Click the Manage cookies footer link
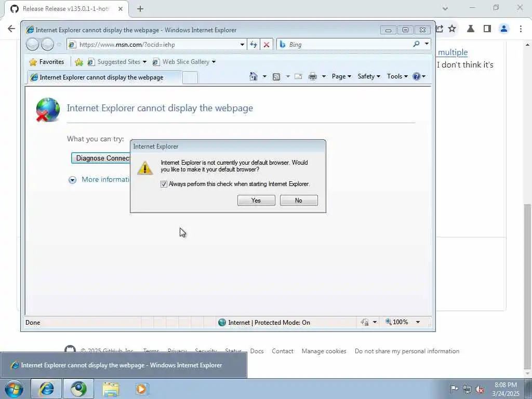The height and width of the screenshot is (399, 532). (324, 351)
